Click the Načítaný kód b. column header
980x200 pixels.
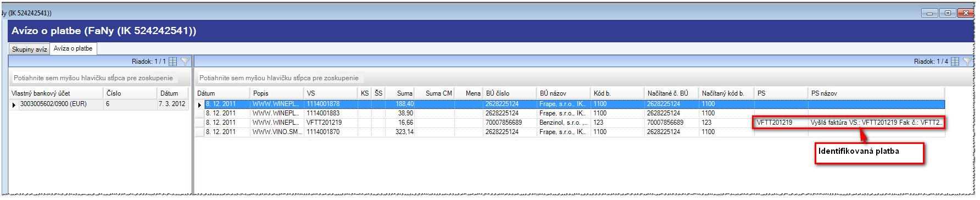726,93
